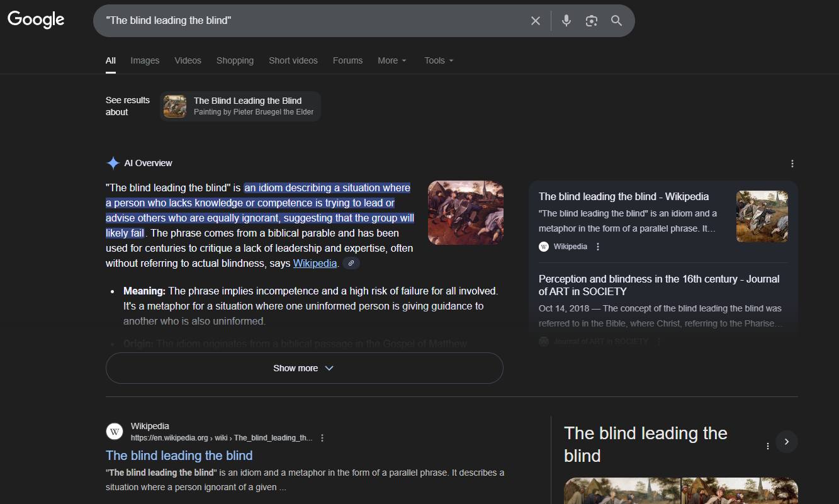Start voice search with microphone icon
Screen dimensions: 839x504
click(566, 21)
